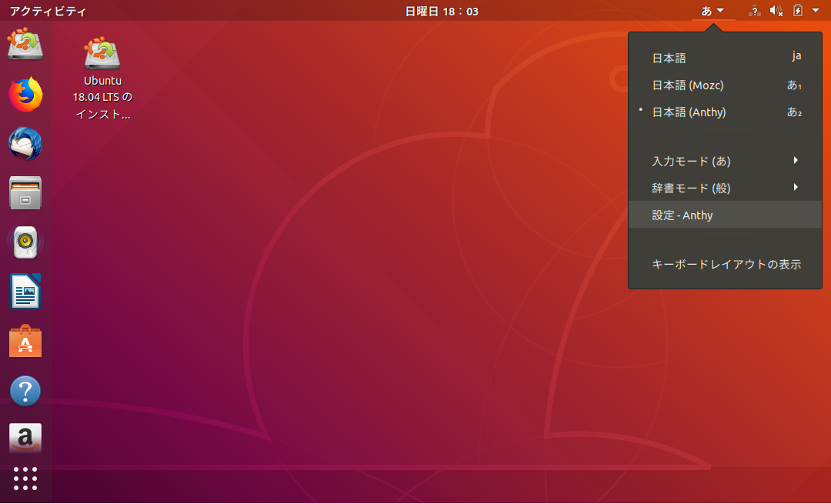Viewport: 831px width, 504px height.
Task: Open the Files manager icon
Action: click(25, 193)
